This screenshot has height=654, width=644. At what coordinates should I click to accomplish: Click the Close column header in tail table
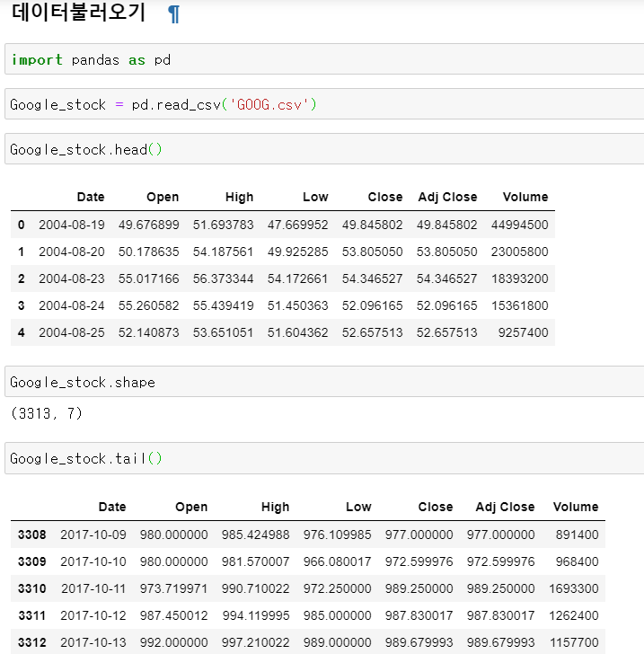436,507
